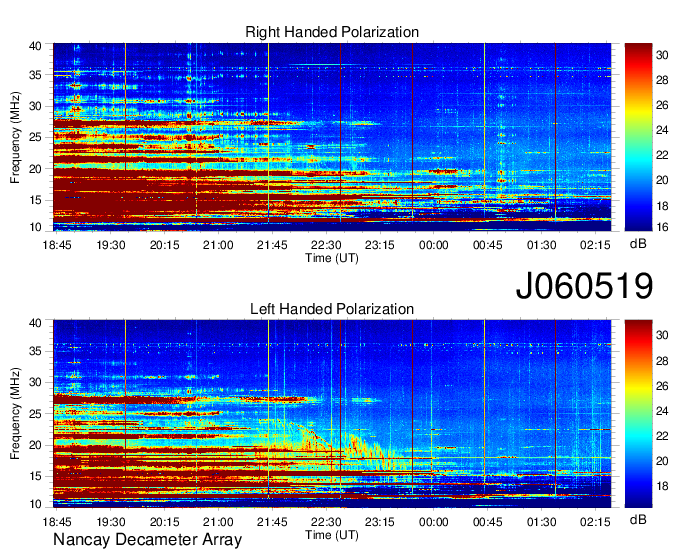Click "Time (UT)" label under Left Handed plot
Image resolution: width=680 pixels, height=552 pixels.
tap(332, 535)
